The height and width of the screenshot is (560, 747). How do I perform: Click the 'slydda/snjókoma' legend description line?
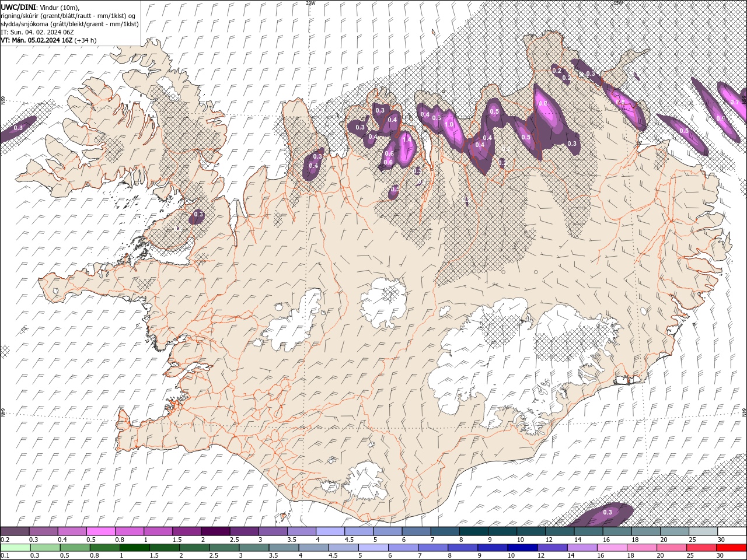[69, 24]
